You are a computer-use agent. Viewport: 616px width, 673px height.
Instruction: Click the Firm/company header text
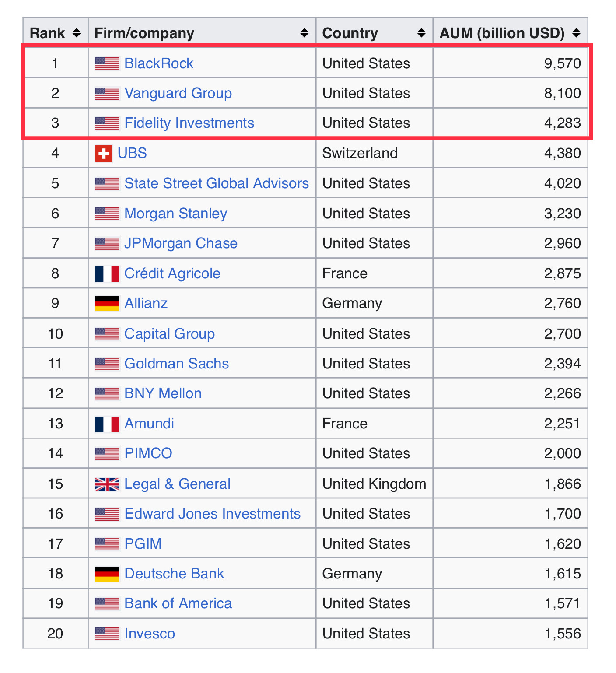tap(144, 33)
